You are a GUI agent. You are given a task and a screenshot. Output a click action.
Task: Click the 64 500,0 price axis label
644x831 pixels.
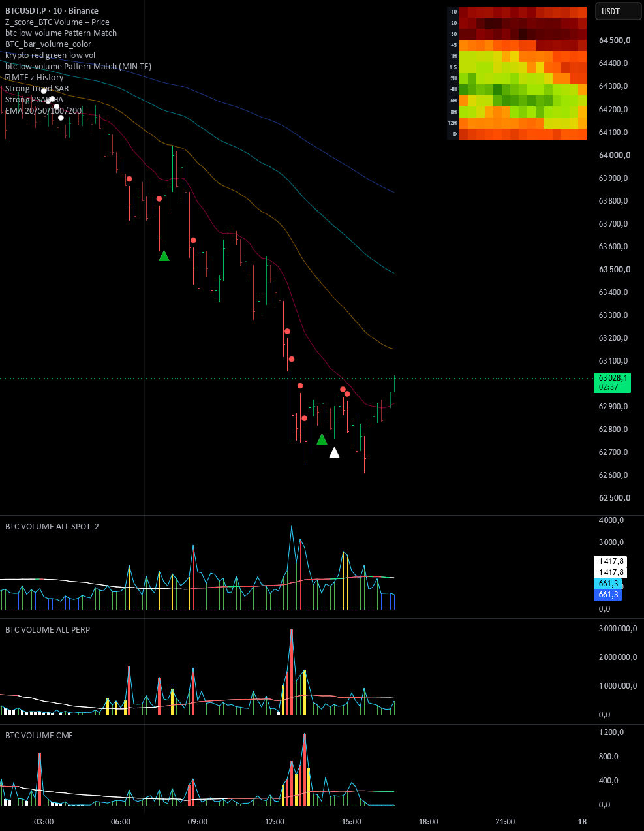coord(615,40)
